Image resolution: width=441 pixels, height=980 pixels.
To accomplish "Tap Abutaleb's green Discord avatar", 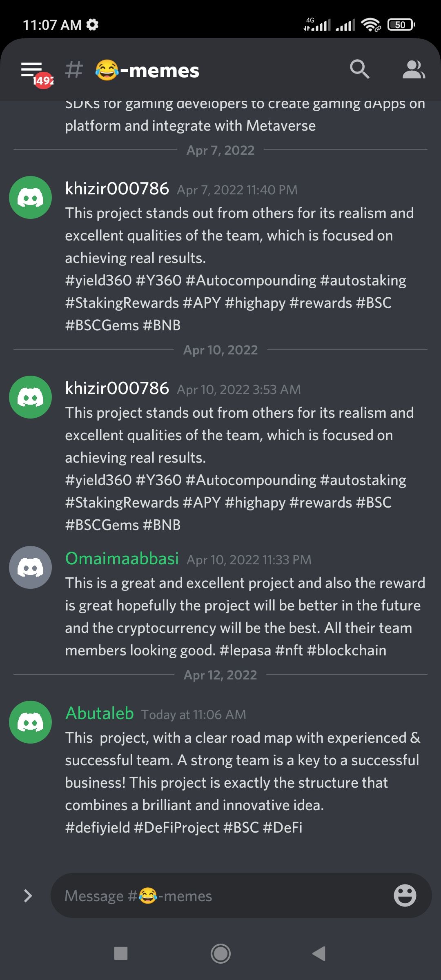I will pos(31,722).
